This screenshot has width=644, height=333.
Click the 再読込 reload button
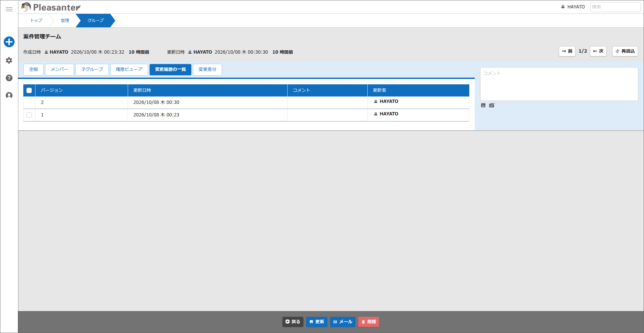[x=625, y=51]
